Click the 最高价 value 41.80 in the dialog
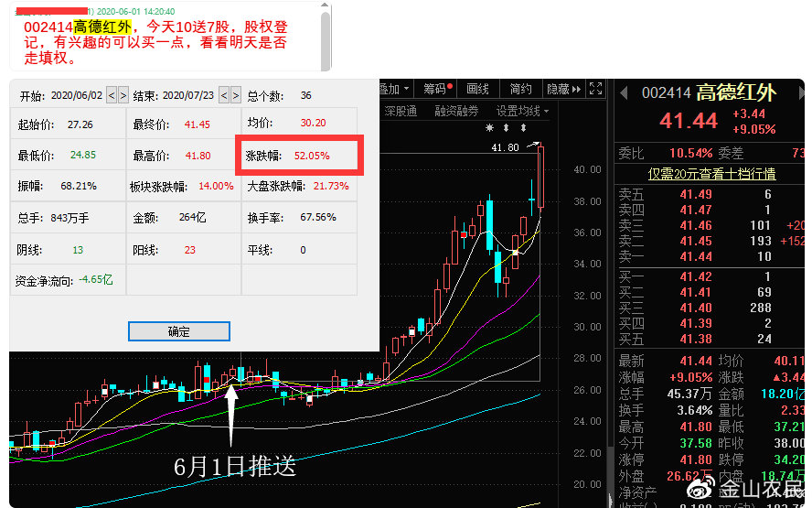The image size is (812, 508). click(x=198, y=156)
